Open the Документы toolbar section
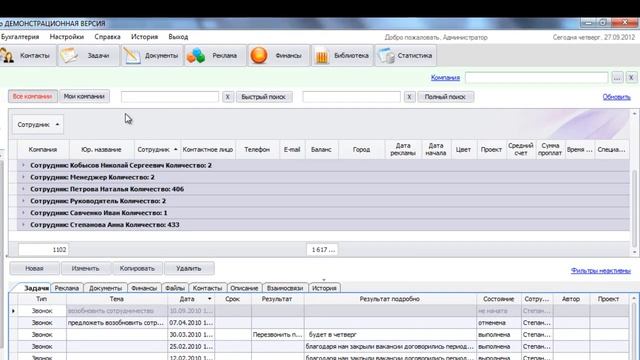 click(152, 56)
